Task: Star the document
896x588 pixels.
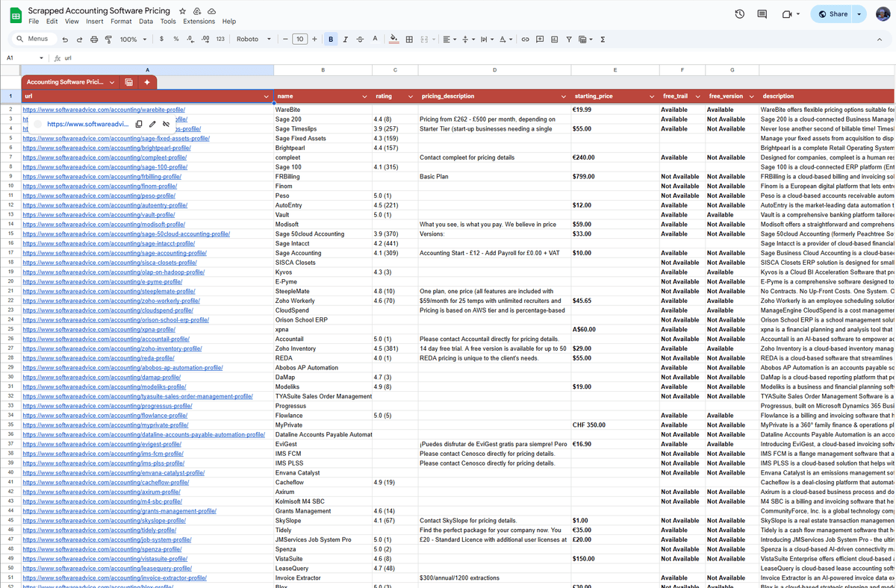Action: [183, 12]
